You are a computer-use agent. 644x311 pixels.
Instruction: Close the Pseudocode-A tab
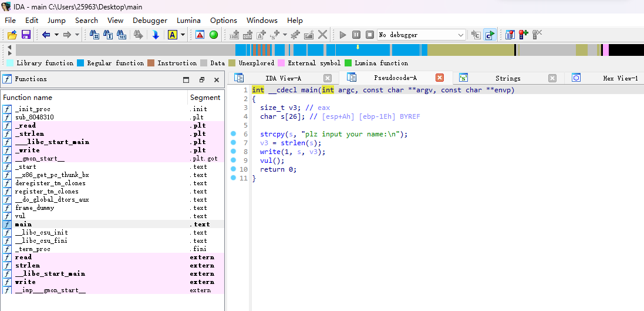tap(440, 78)
